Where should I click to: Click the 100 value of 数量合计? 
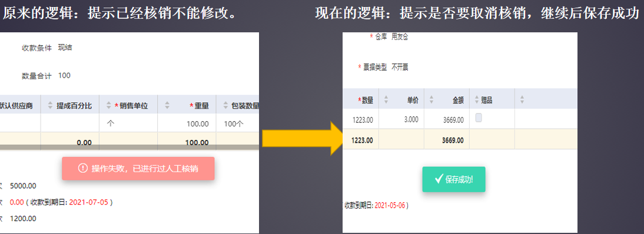tap(64, 75)
